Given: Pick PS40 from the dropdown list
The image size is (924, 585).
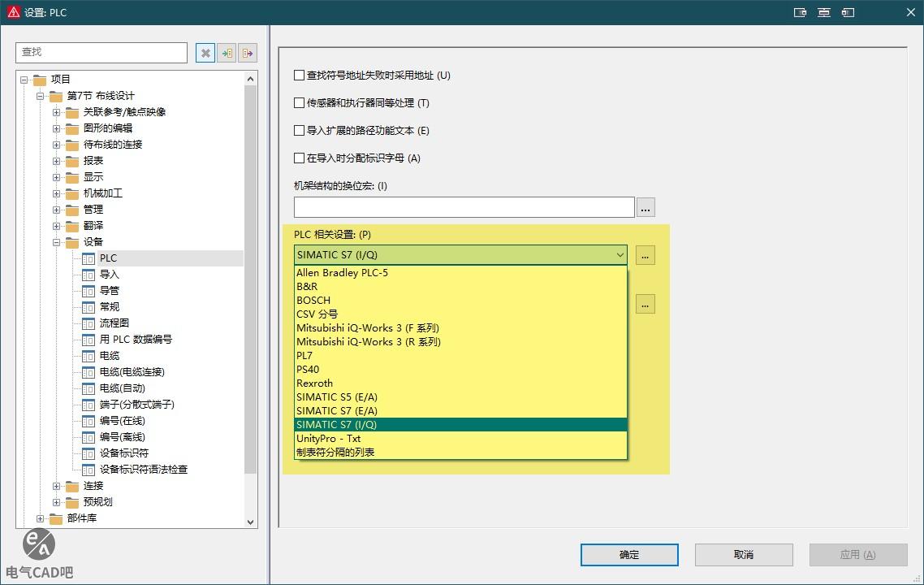Looking at the screenshot, I should click(x=460, y=370).
